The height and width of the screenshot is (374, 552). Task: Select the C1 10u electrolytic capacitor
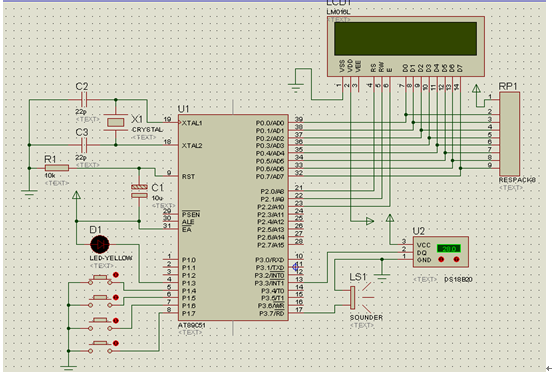(139, 191)
